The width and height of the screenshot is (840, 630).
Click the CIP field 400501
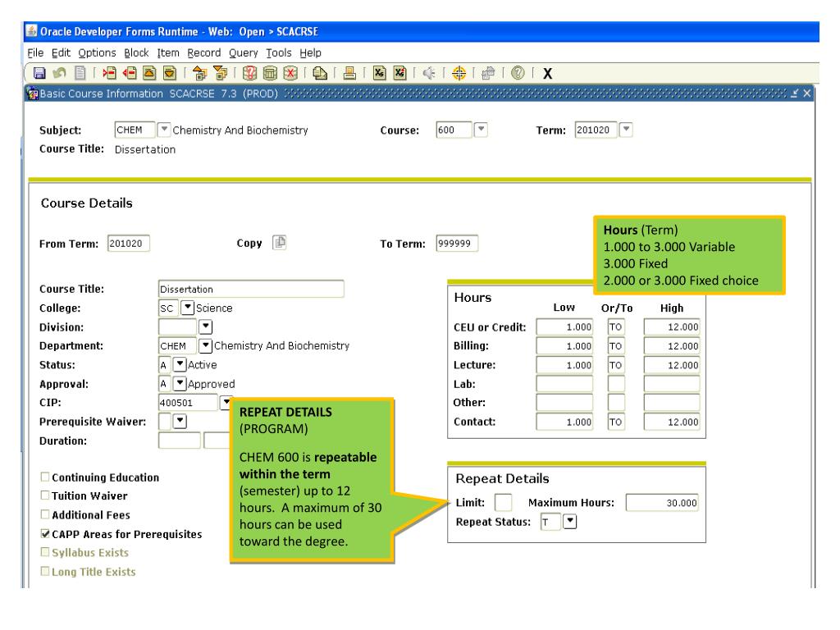[x=188, y=402]
